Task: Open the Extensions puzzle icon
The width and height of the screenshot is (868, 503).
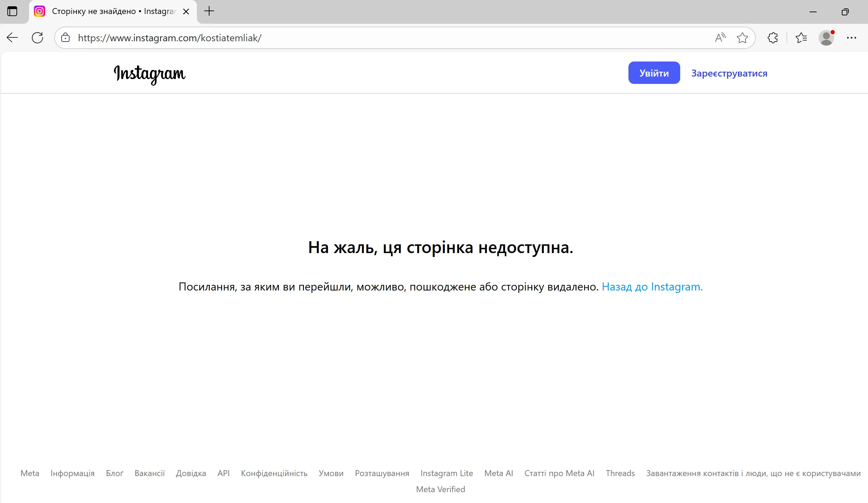Action: pos(773,38)
